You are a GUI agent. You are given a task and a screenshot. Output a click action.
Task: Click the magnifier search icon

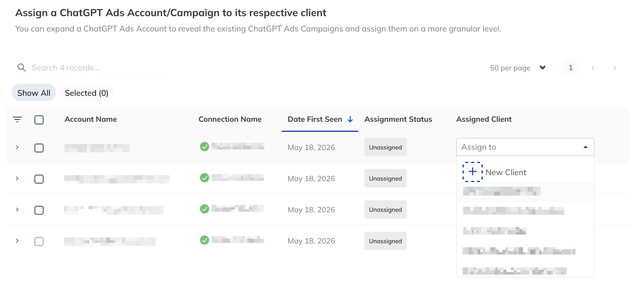[x=22, y=68]
